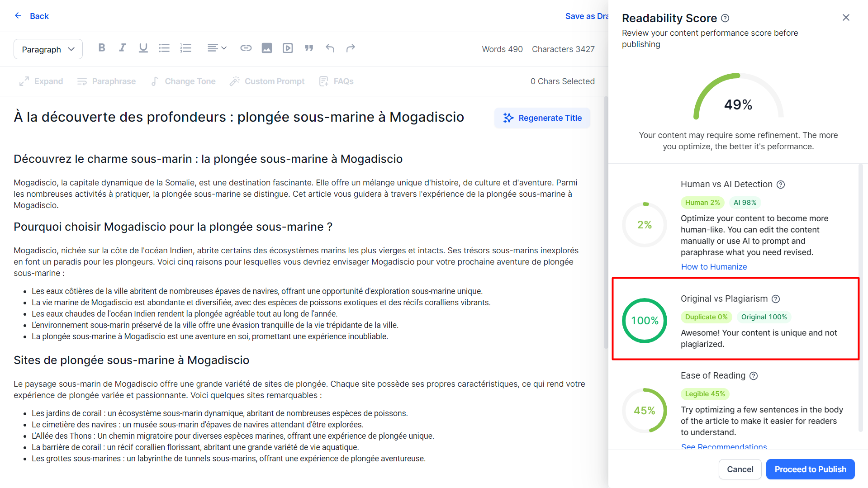Click the Legible 45% badge
The height and width of the screenshot is (488, 868).
point(705,394)
